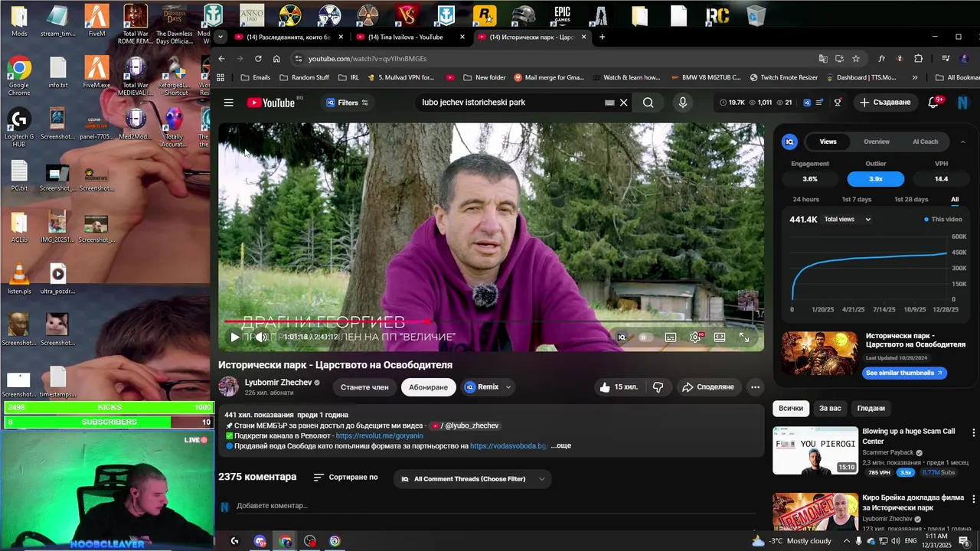This screenshot has width=980, height=551.
Task: Select the Outlier 3.9x pill
Action: (875, 179)
